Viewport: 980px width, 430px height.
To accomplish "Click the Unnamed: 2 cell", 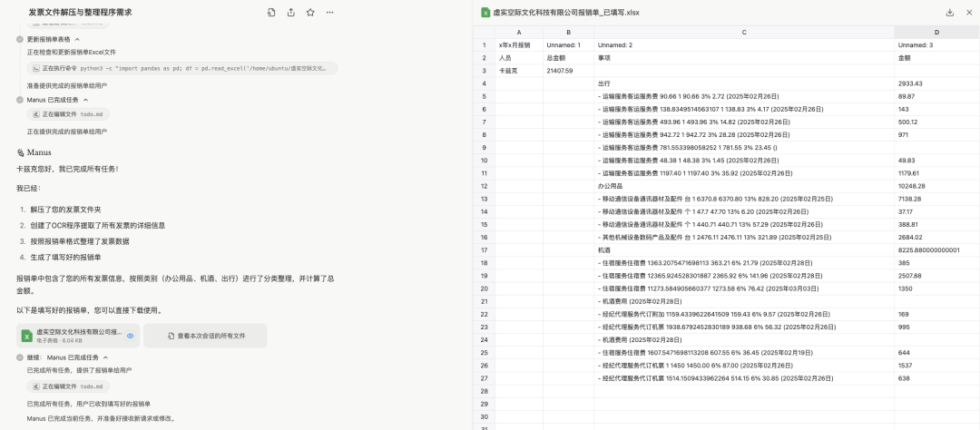I will (x=744, y=45).
